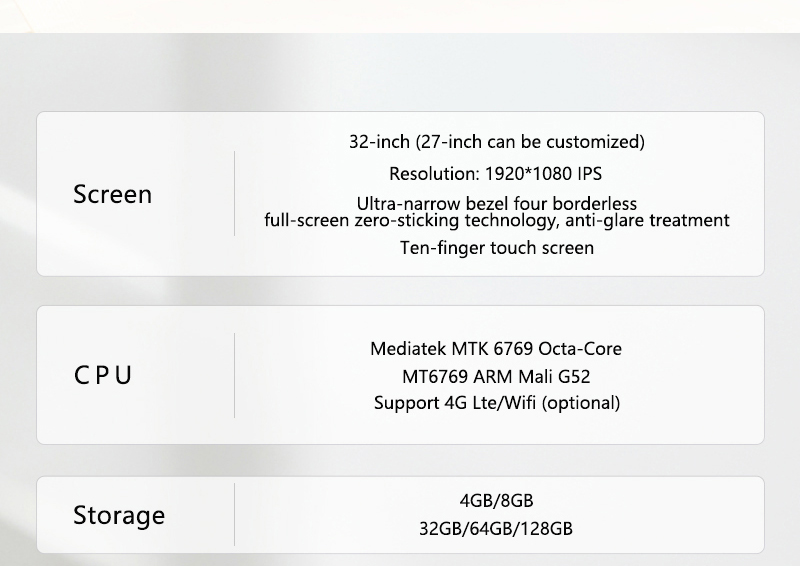Select the 32-inch customization text line

pos(497,142)
